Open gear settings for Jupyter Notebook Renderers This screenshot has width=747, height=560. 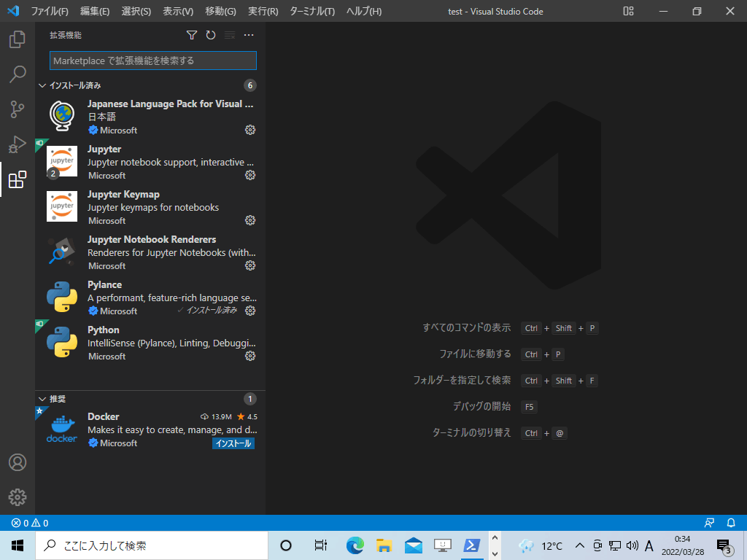point(250,265)
